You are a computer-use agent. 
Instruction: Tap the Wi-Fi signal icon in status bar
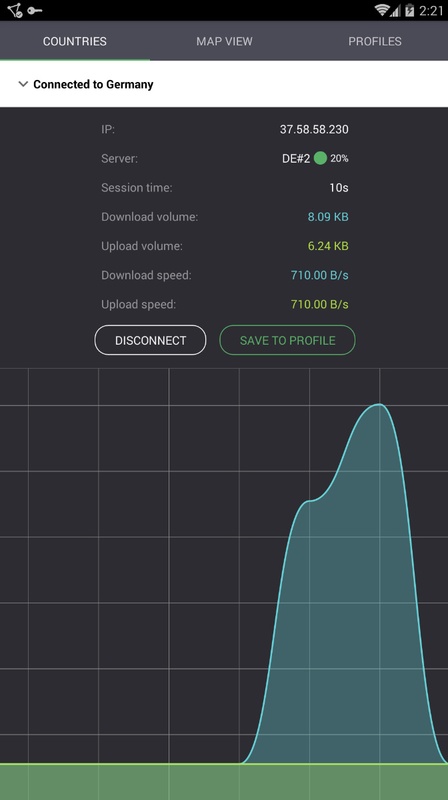coord(382,10)
